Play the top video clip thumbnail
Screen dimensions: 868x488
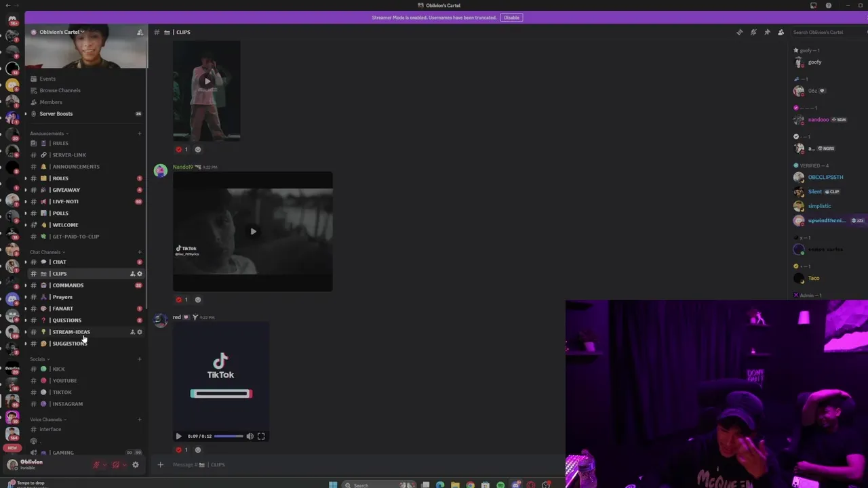(207, 81)
